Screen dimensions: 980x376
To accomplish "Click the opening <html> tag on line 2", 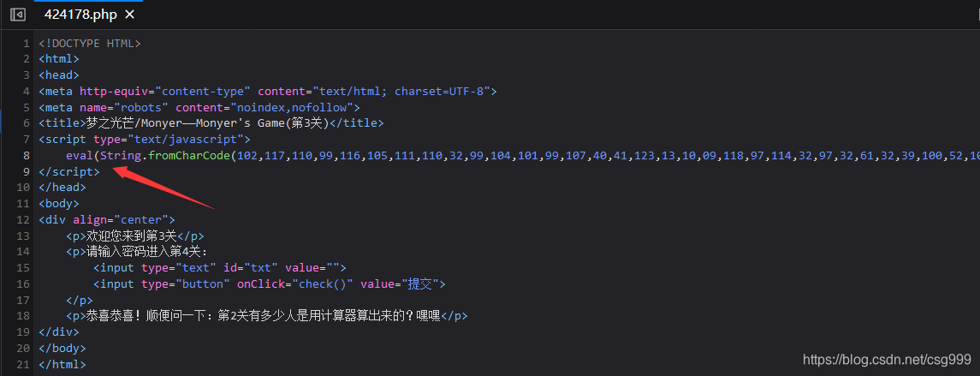I will [x=59, y=59].
